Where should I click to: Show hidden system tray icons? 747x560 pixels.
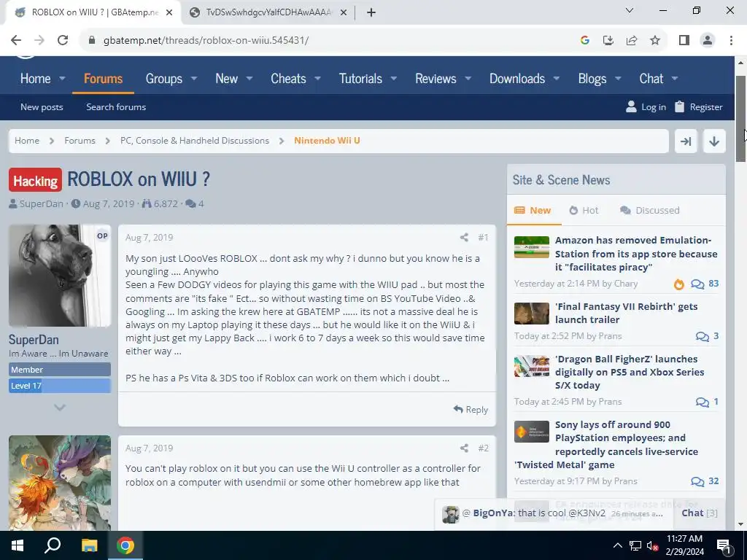pos(617,545)
